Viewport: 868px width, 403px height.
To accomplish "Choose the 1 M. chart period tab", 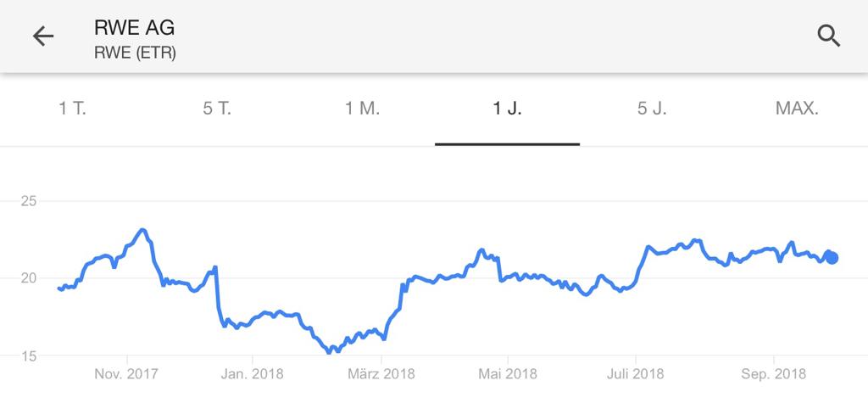I will coord(363,109).
